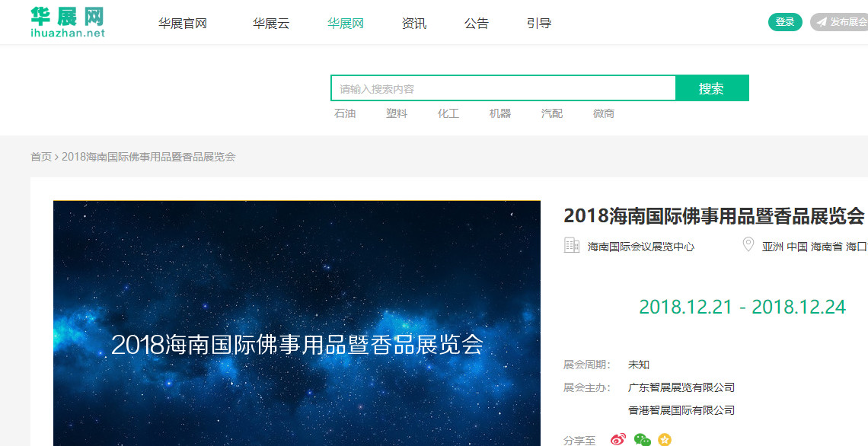
Task: Select the 汽配 search keyword link
Action: pyautogui.click(x=552, y=113)
